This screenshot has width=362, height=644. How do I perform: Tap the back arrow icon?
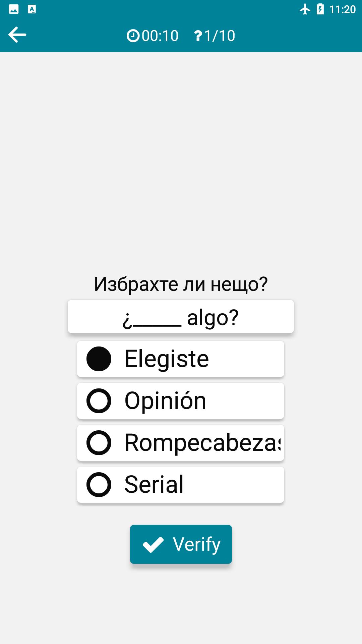pos(17,35)
